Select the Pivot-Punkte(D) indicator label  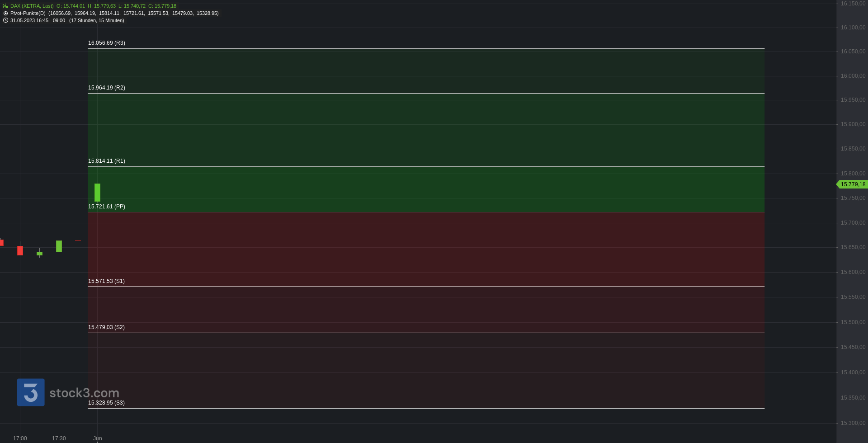[x=28, y=14]
